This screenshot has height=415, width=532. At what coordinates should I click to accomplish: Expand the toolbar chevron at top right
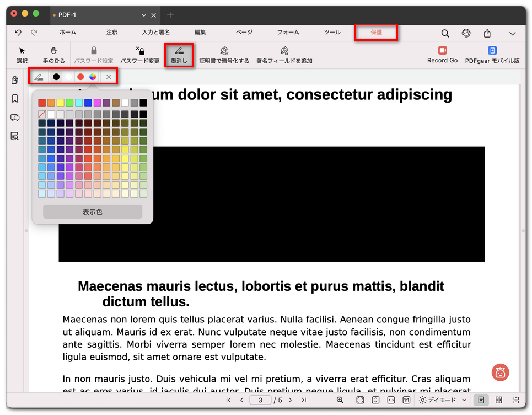[x=512, y=33]
